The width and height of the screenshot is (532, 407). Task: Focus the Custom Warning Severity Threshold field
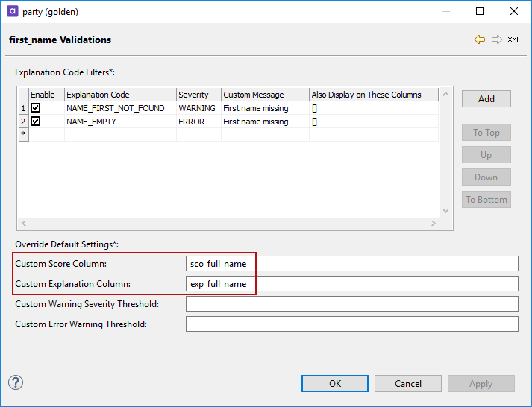[351, 304]
